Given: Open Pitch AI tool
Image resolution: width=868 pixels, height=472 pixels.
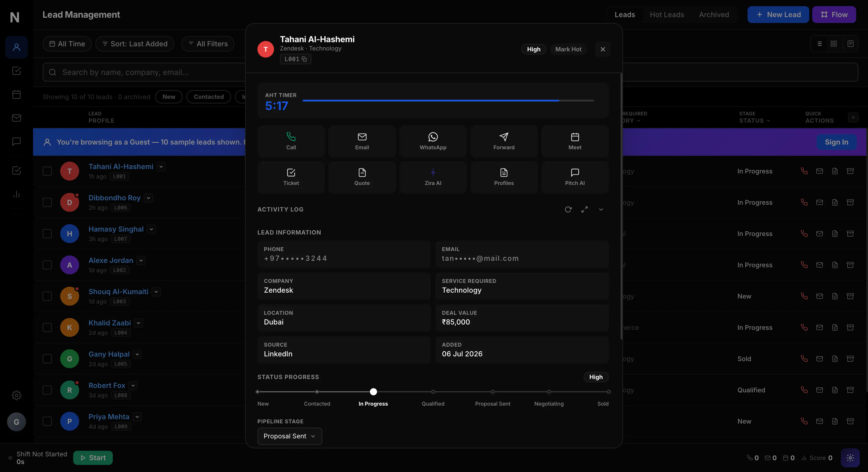Looking at the screenshot, I should [x=575, y=177].
